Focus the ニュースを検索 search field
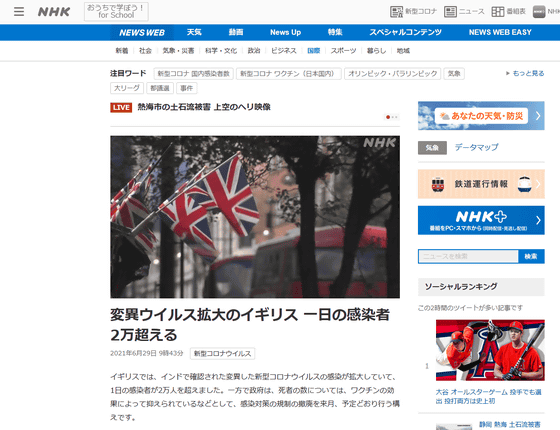This screenshot has height=430, width=560. pos(468,256)
